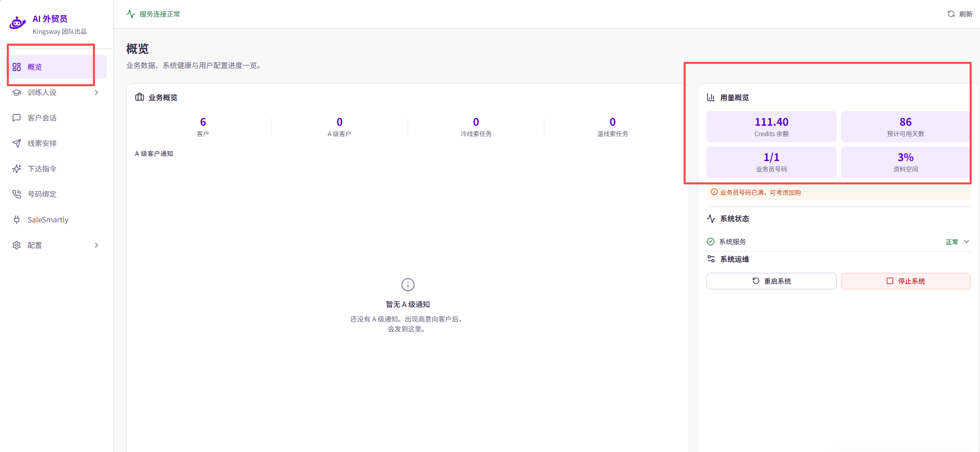Click the 业务概览 briefcase icon
This screenshot has width=980, height=452.
pos(140,97)
